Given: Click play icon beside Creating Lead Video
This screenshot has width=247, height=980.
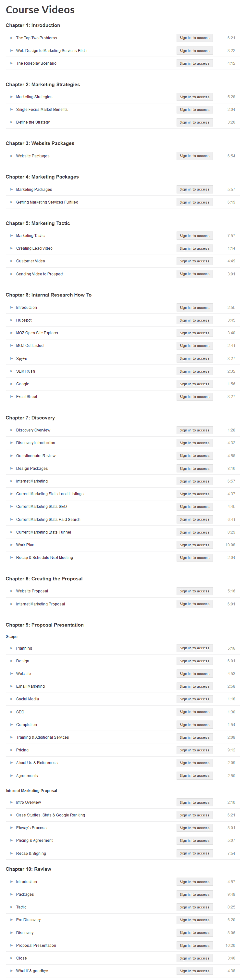Looking at the screenshot, I should (x=11, y=248).
